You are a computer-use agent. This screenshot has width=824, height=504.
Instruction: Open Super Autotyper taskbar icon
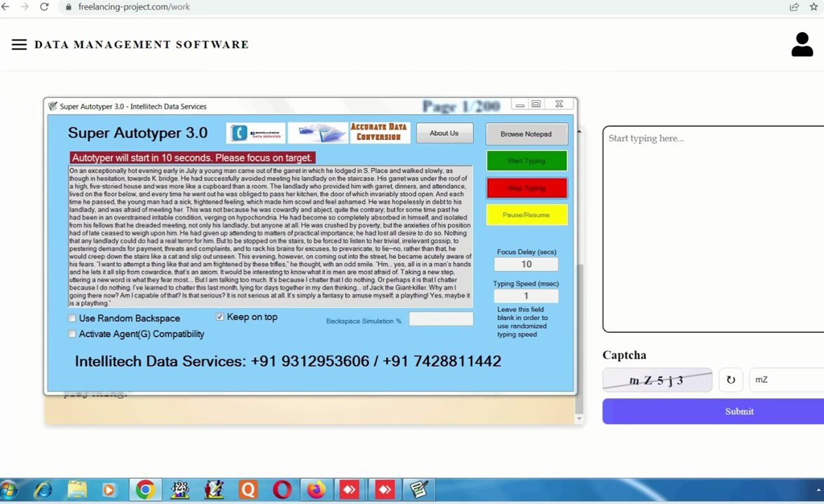[419, 490]
